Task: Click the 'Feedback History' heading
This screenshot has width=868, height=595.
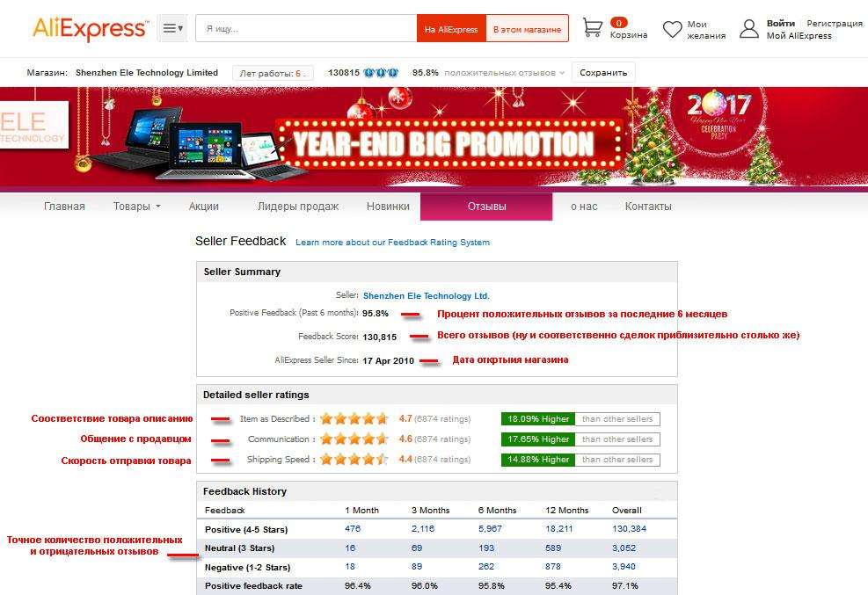Action: coord(244,491)
